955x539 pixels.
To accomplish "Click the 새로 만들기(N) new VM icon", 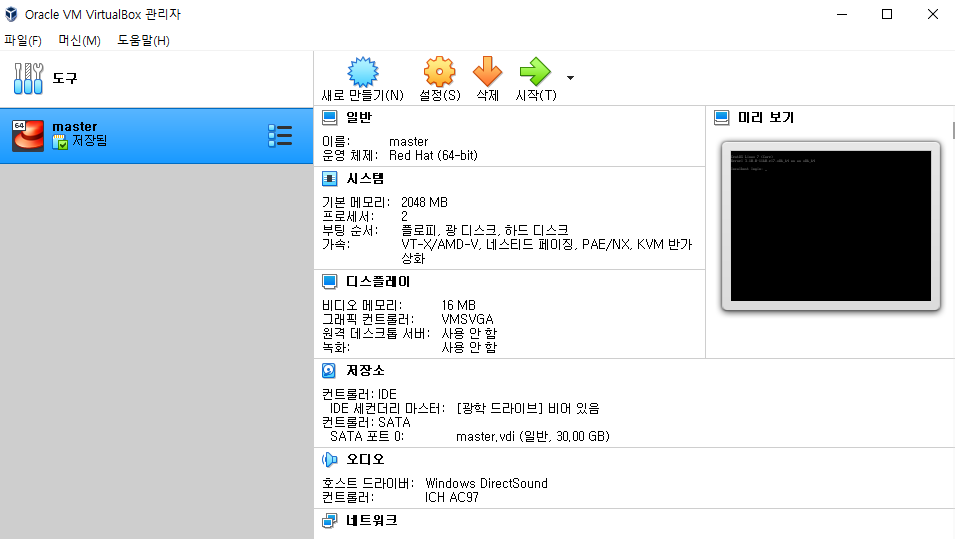I will click(x=362, y=72).
